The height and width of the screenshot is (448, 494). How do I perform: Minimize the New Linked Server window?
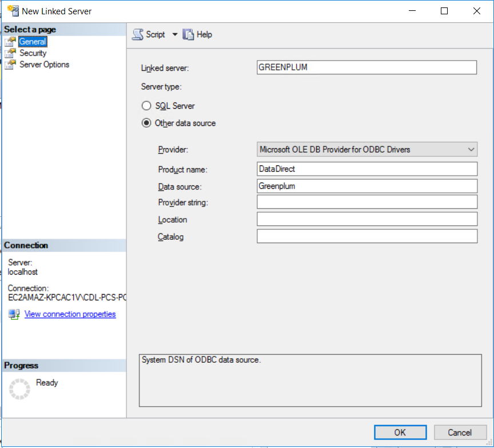click(412, 11)
